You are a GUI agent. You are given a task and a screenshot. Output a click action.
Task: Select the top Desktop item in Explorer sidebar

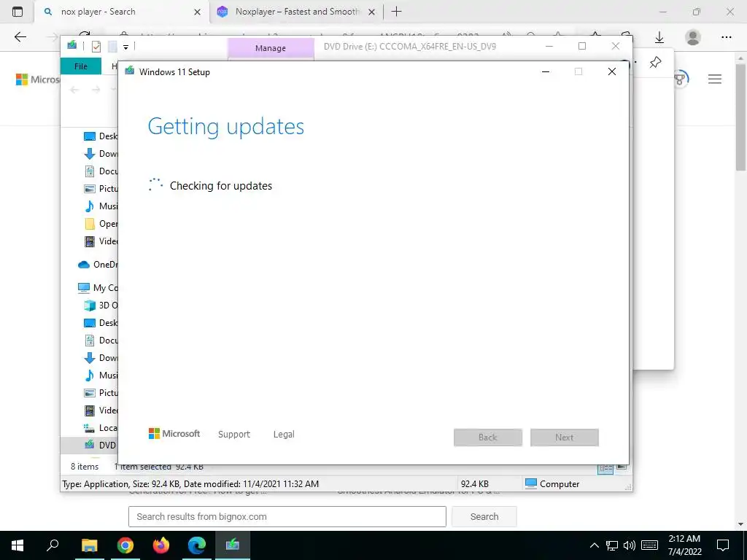(x=101, y=136)
